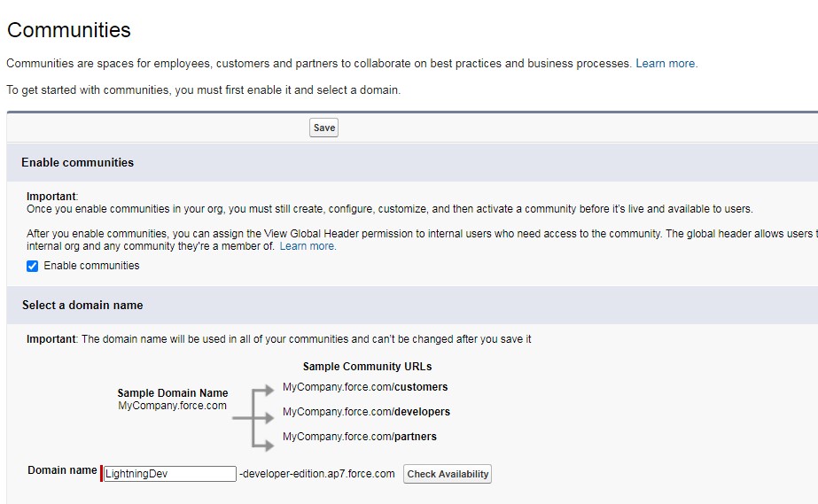818x504 pixels.
Task: Click the -developer-edition.ap7.force.com suffix text
Action: point(317,474)
